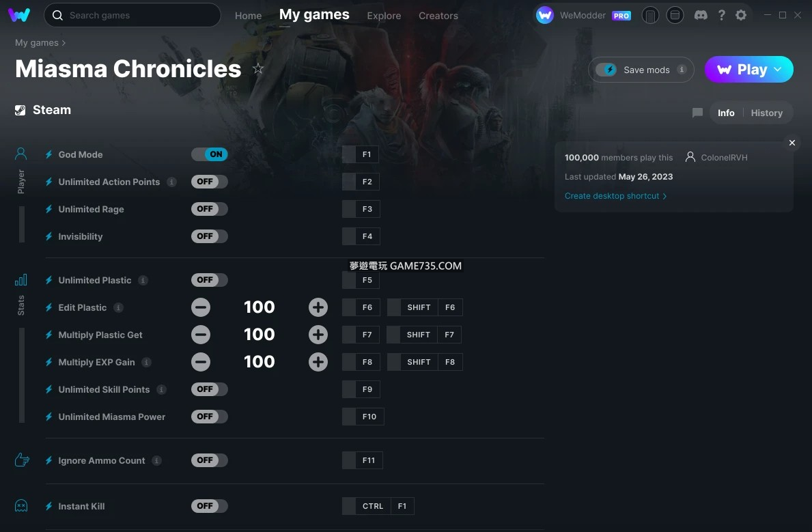Click the info icon beside Ignore Ammo Count

[x=157, y=461]
